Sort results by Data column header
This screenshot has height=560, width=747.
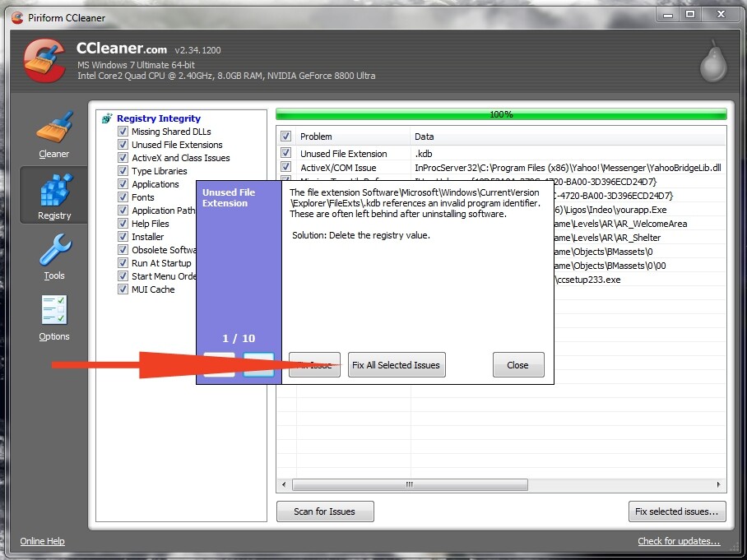[568, 137]
